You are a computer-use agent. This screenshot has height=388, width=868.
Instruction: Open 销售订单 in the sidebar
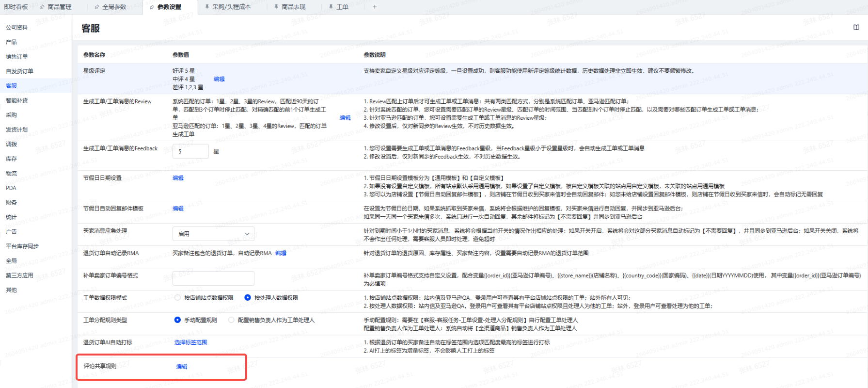pos(17,57)
